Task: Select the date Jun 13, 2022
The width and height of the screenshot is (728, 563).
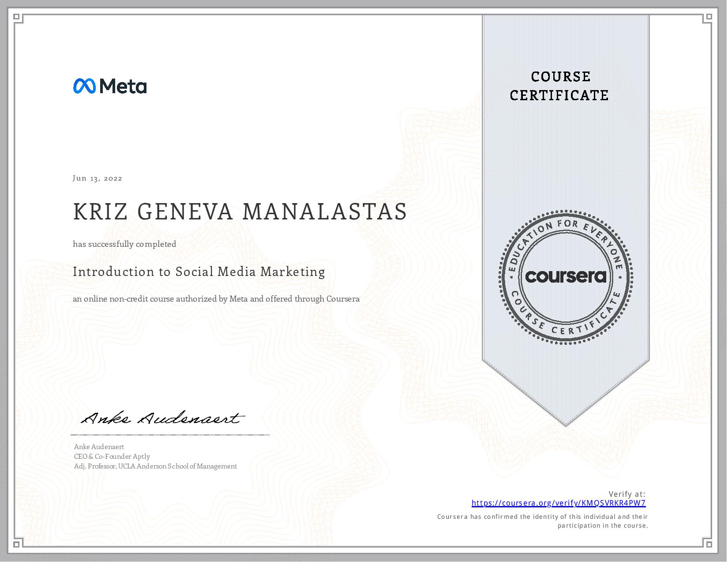Action: 98,178
